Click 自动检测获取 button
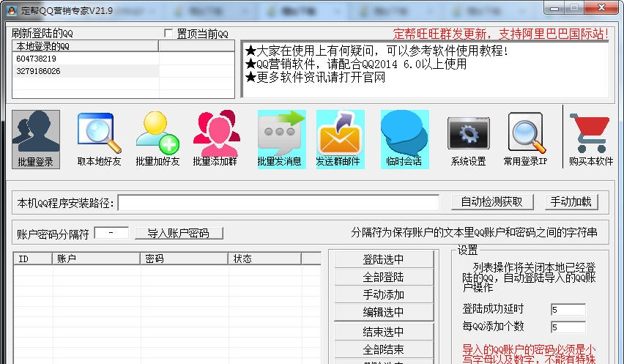Image resolution: width=624 pixels, height=364 pixels. pyautogui.click(x=492, y=201)
